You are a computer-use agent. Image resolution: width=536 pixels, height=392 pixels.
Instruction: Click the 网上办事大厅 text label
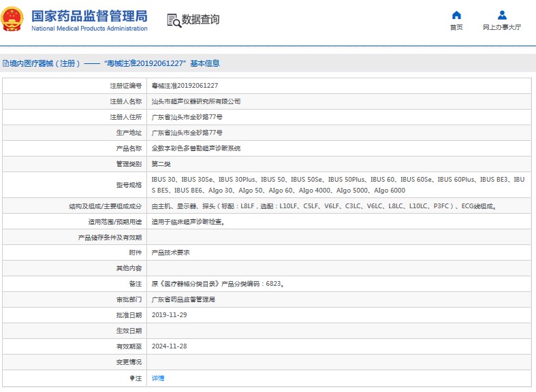point(502,27)
